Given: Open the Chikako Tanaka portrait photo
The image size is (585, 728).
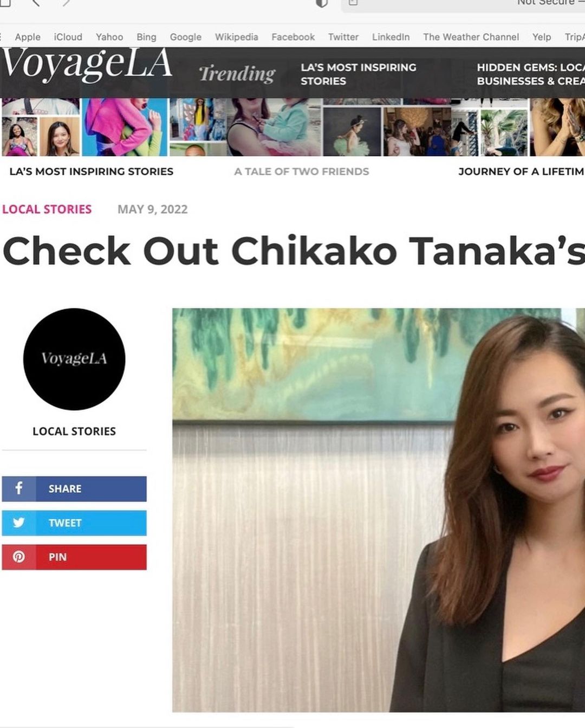Looking at the screenshot, I should (x=379, y=510).
